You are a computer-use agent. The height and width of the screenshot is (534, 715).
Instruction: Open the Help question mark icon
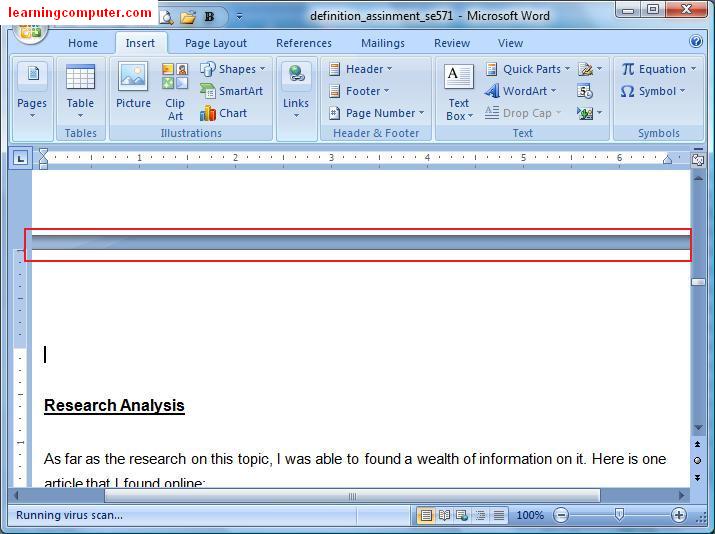[696, 42]
